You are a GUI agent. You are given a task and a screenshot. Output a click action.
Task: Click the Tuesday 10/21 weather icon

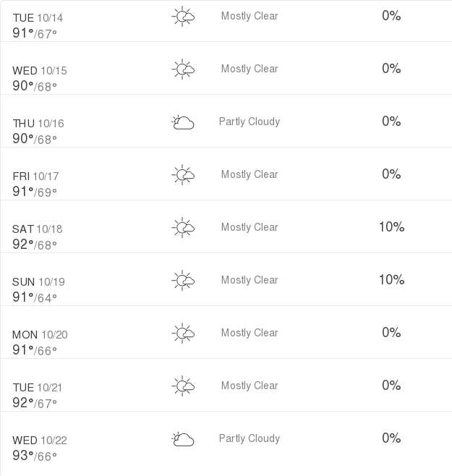(183, 386)
